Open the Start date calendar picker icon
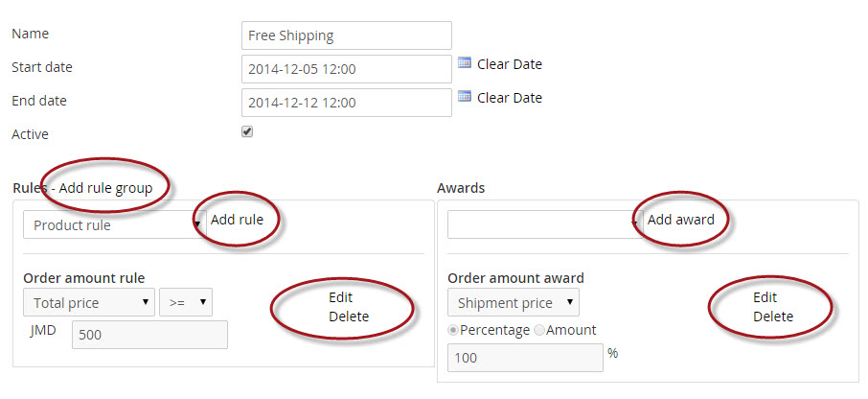The image size is (868, 399). (464, 62)
